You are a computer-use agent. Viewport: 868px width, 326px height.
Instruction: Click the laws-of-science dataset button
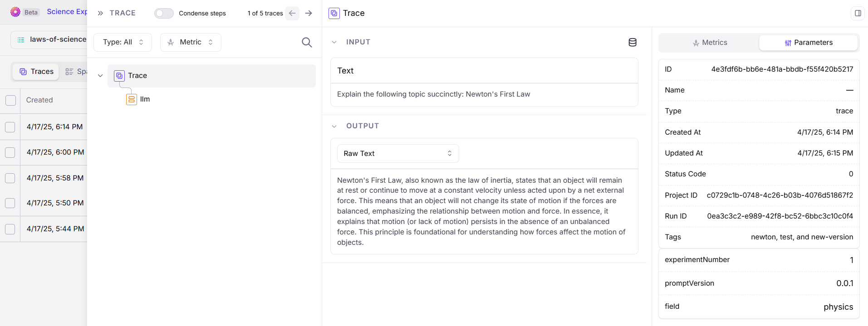(49, 39)
